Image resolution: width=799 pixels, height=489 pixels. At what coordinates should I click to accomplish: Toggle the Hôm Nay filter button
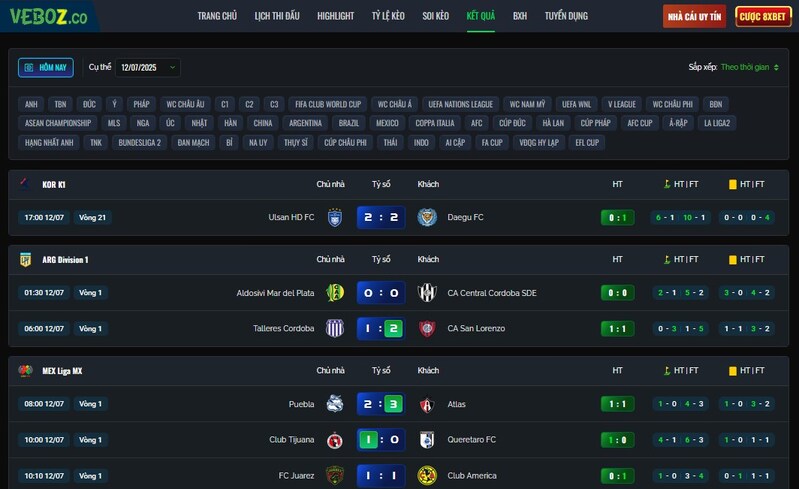[x=46, y=67]
